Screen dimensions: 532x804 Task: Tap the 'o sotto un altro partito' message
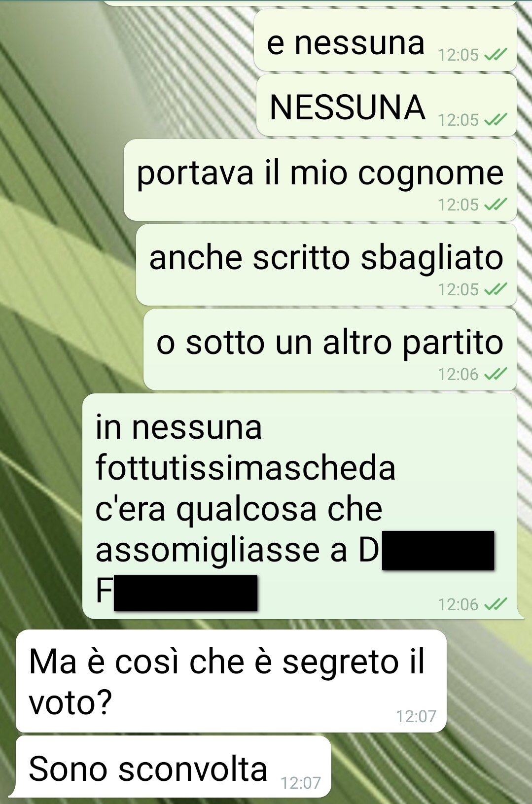[330, 350]
